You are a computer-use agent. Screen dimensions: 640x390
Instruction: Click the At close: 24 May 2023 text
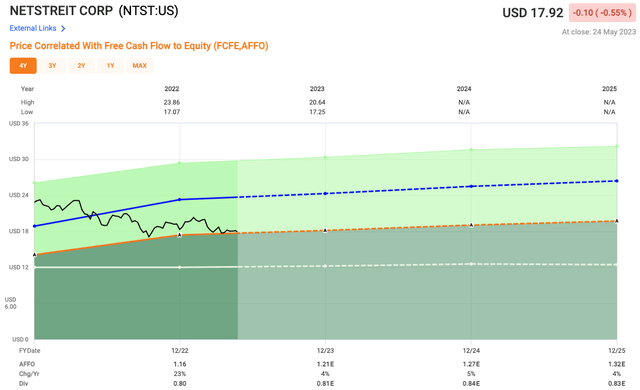pos(598,32)
